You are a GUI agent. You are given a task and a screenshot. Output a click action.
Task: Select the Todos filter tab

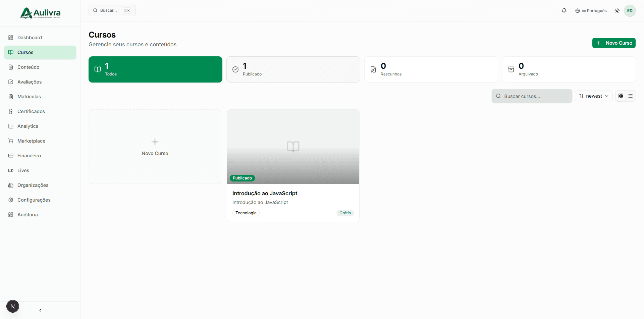pyautogui.click(x=155, y=69)
